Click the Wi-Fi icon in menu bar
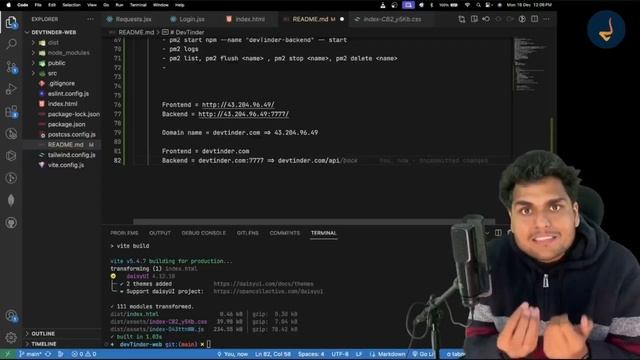 467,5
